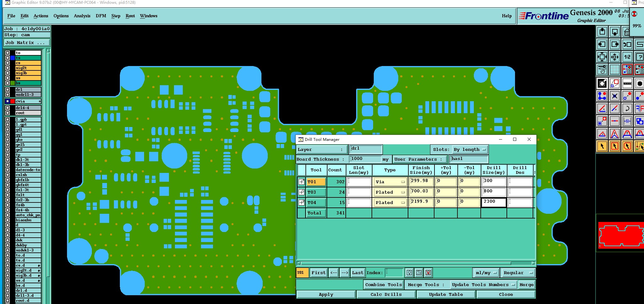Click the Apply button
This screenshot has height=304, width=644.
pyautogui.click(x=326, y=295)
